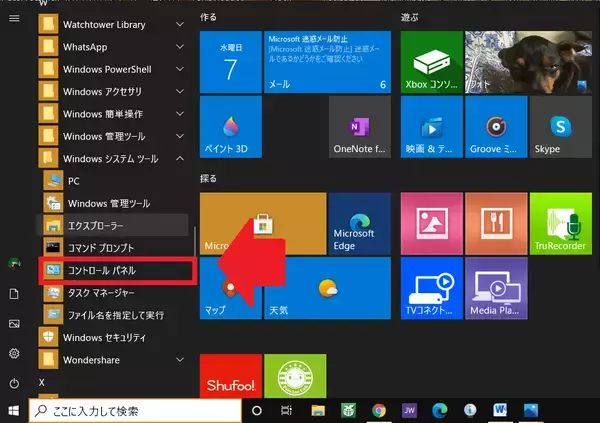Open the Groove Music tile
The image size is (600, 423).
pos(493,127)
